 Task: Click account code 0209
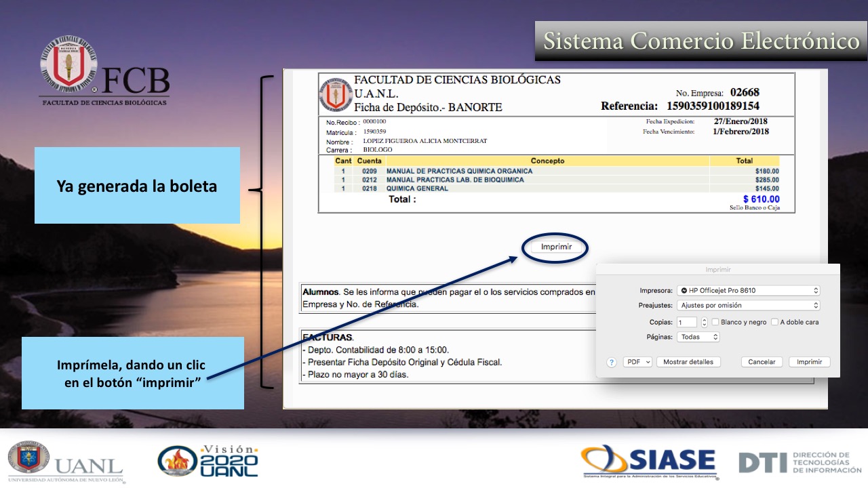coord(369,171)
